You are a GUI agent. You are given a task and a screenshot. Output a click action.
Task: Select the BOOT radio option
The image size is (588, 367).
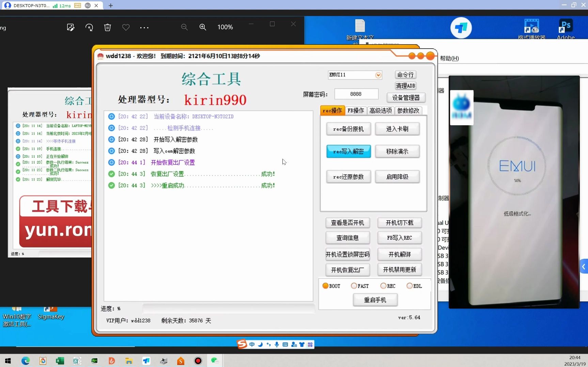tap(331, 286)
